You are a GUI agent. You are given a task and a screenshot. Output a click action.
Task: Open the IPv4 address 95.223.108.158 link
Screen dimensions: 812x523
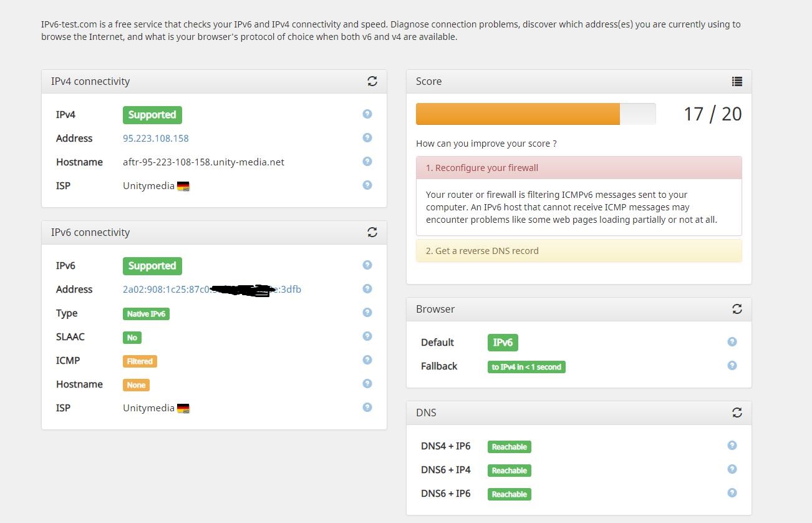click(155, 138)
